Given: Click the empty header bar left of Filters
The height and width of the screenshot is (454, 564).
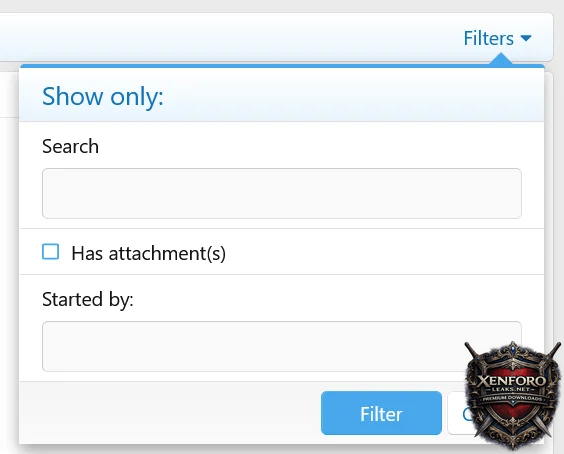Looking at the screenshot, I should (x=230, y=37).
